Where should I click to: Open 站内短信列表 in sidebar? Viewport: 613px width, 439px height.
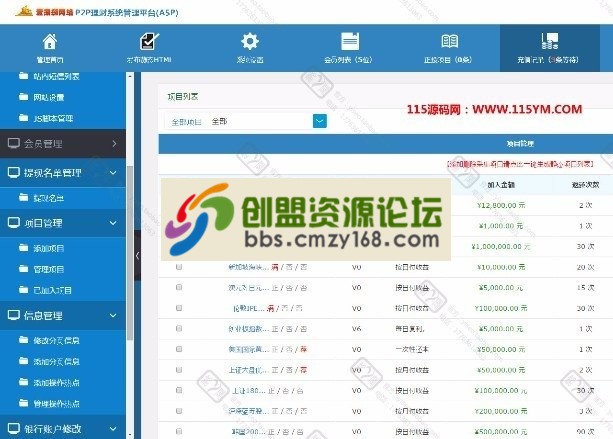click(56, 76)
